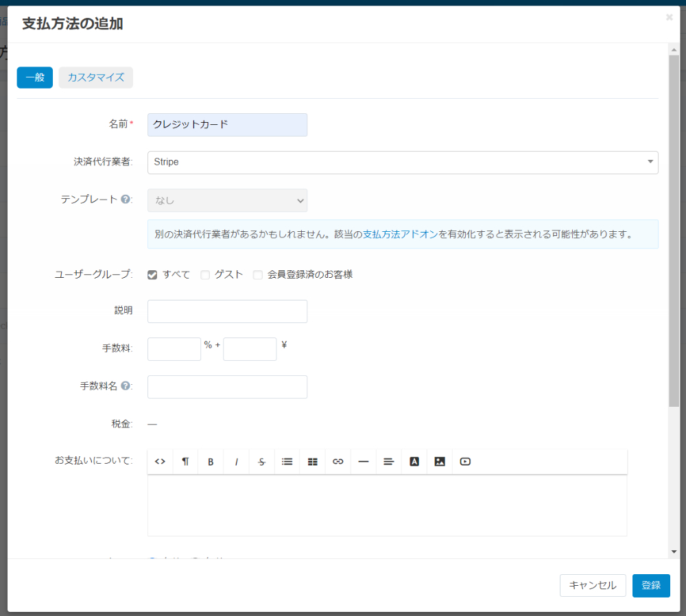Switch to the 一般 tab
The height and width of the screenshot is (616, 686).
(x=35, y=78)
